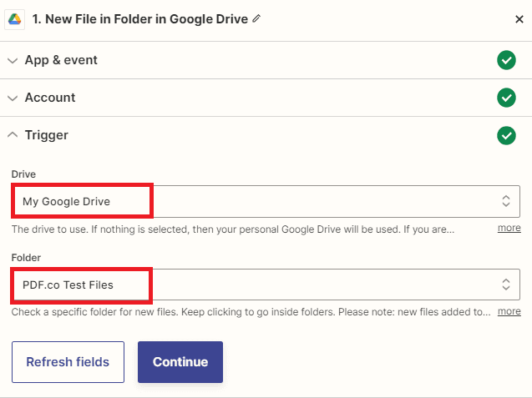Click the green checkmark beside Trigger
The height and width of the screenshot is (398, 532).
(506, 135)
